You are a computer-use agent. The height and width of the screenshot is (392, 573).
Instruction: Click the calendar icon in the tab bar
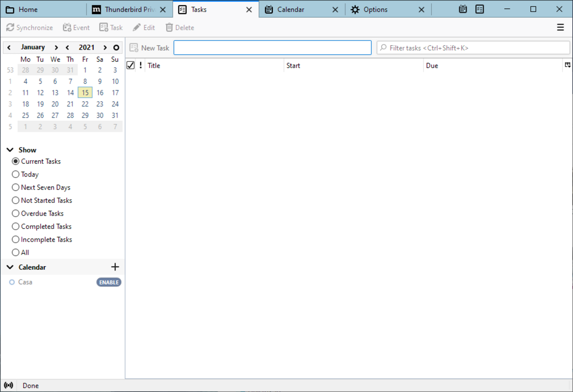coord(463,9)
